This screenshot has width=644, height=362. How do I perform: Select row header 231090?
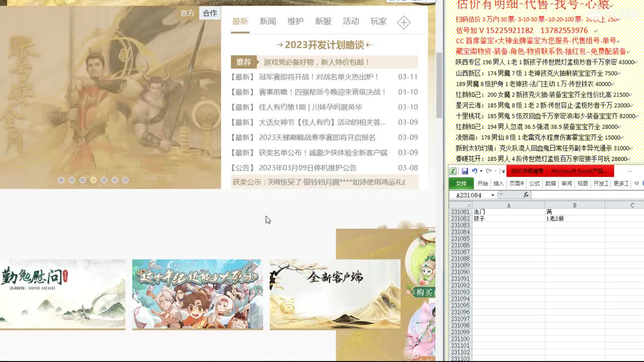460,272
